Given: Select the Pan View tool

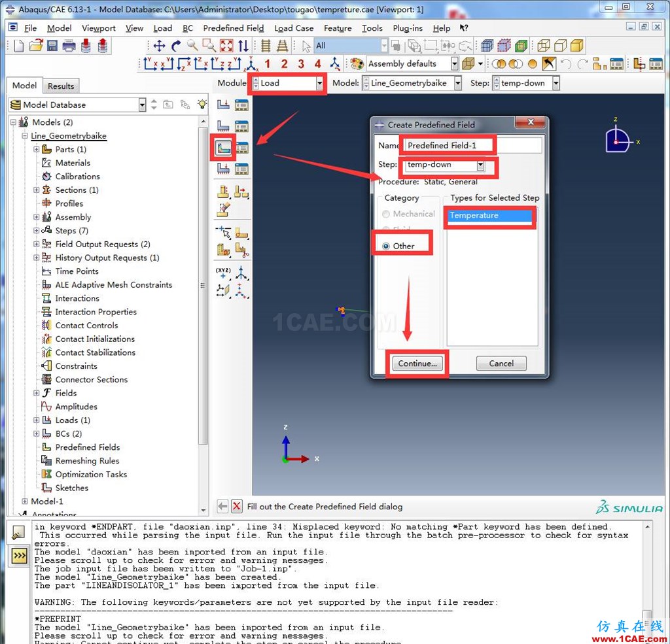Looking at the screenshot, I should [x=159, y=46].
